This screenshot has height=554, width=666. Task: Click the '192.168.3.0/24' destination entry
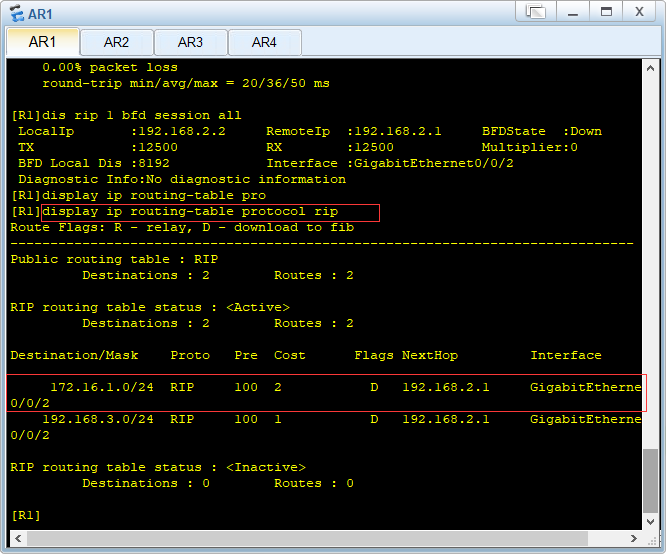click(x=98, y=419)
